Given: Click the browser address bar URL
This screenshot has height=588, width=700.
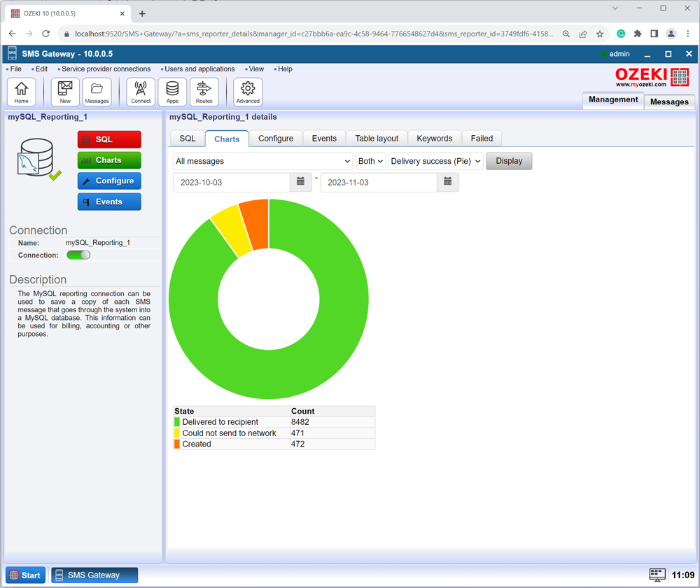Looking at the screenshot, I should pyautogui.click(x=314, y=34).
